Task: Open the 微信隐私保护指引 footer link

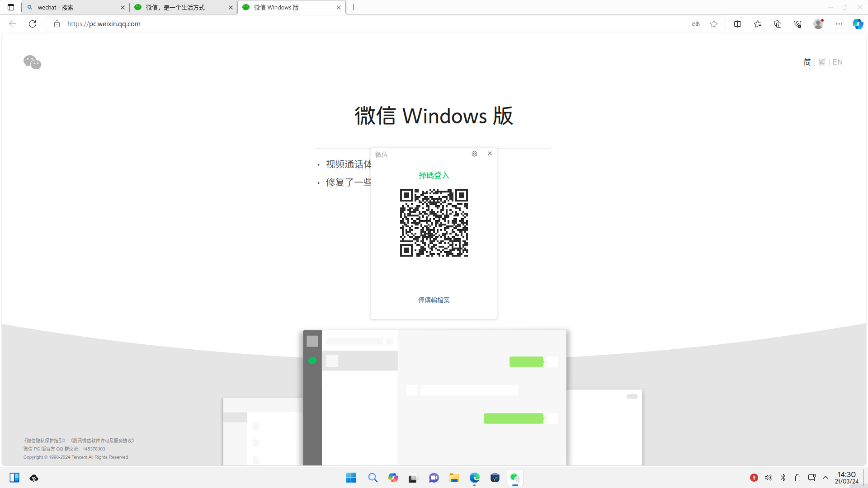Action: (x=45, y=440)
